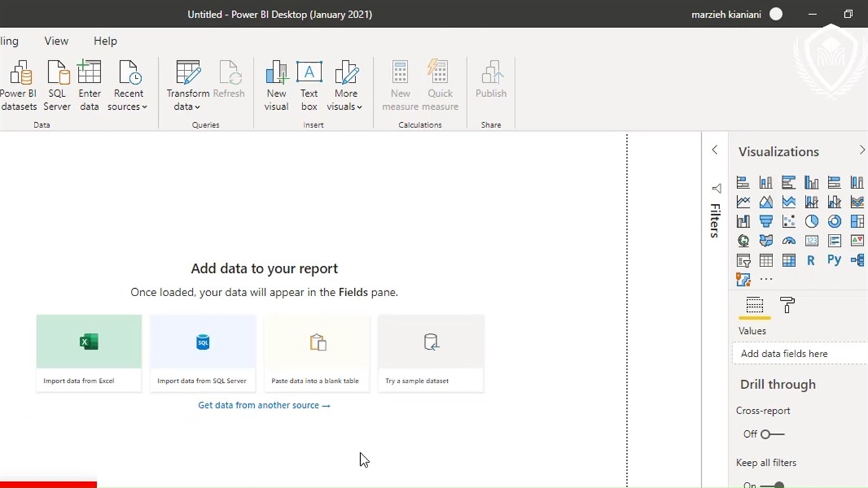Select the gauge visual
The height and width of the screenshot is (488, 868).
(789, 241)
